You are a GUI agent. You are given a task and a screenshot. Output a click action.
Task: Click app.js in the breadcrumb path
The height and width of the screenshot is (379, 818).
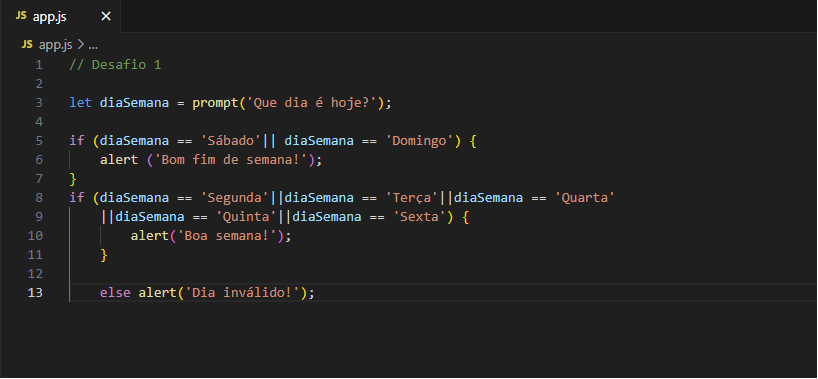pyautogui.click(x=55, y=45)
